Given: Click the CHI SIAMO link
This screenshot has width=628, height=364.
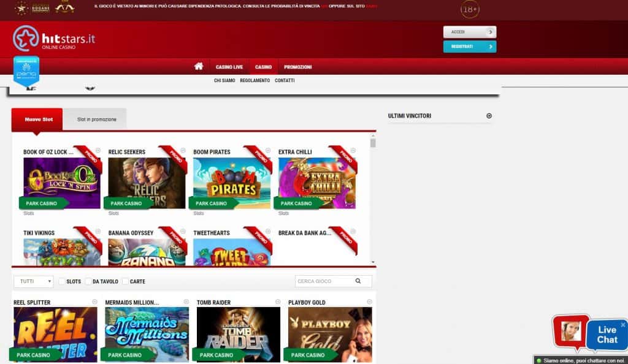Looking at the screenshot, I should point(225,80).
